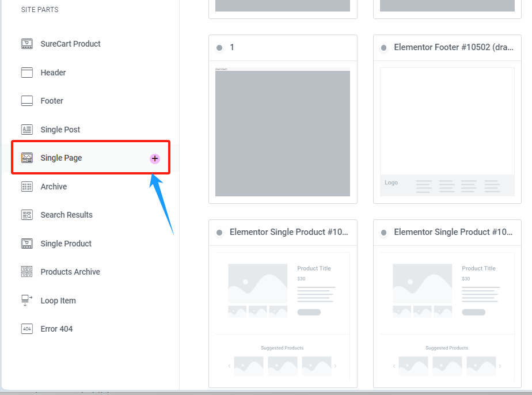Viewport: 532px width, 395px height.
Task: Click the Archive grid icon
Action: [x=26, y=187]
